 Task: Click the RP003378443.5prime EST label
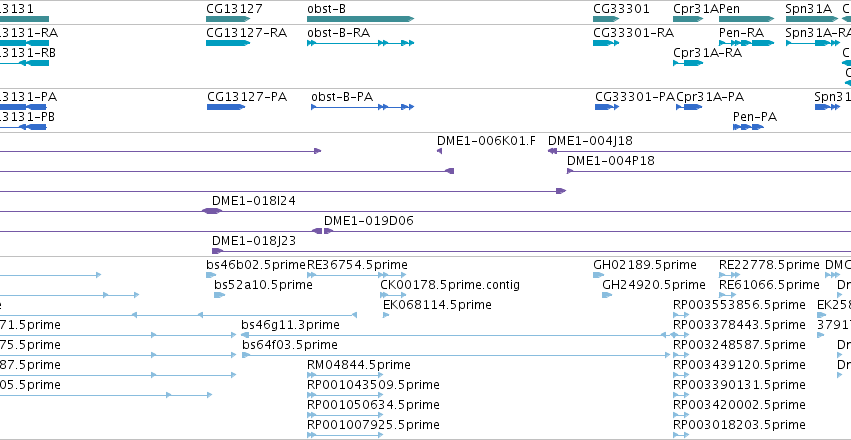click(x=739, y=324)
